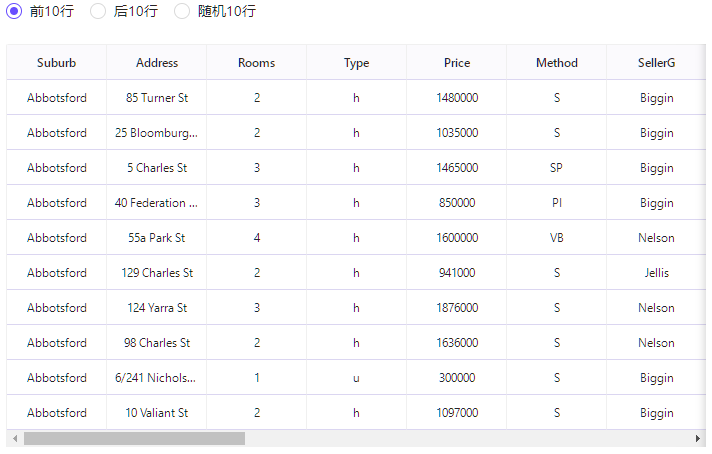Click the 10 Valiant St address cell
The image size is (712, 454).
(x=157, y=413)
